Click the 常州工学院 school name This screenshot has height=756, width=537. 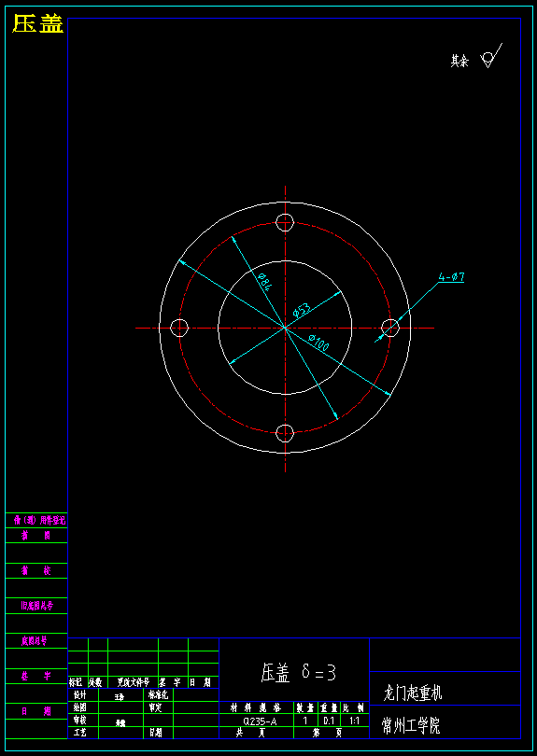411,725
